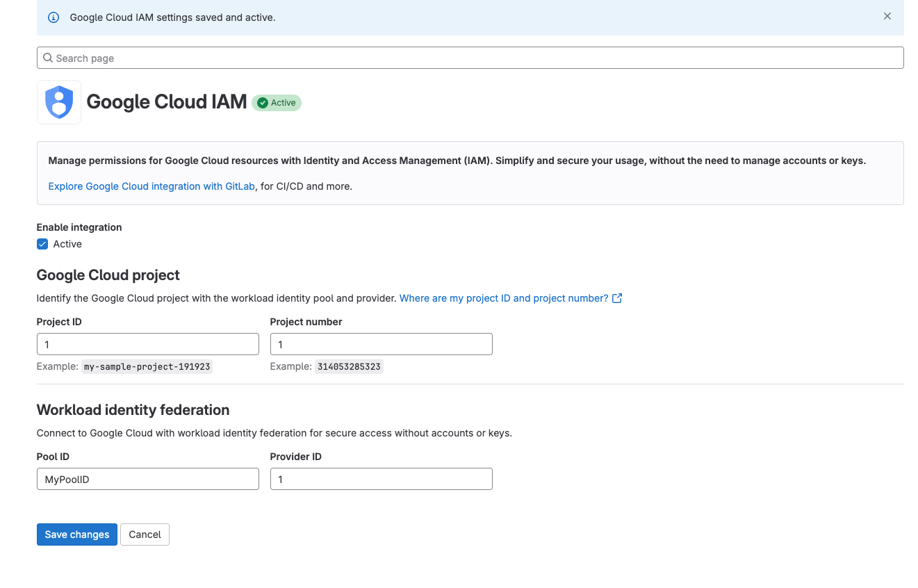Click the external link icon beside the project ID help
The height and width of the screenshot is (588, 918).
tap(616, 298)
